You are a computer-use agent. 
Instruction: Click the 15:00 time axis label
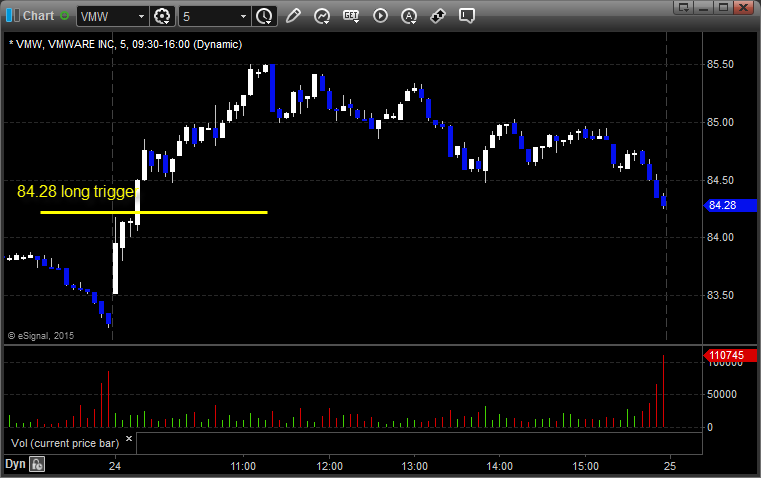585,466
